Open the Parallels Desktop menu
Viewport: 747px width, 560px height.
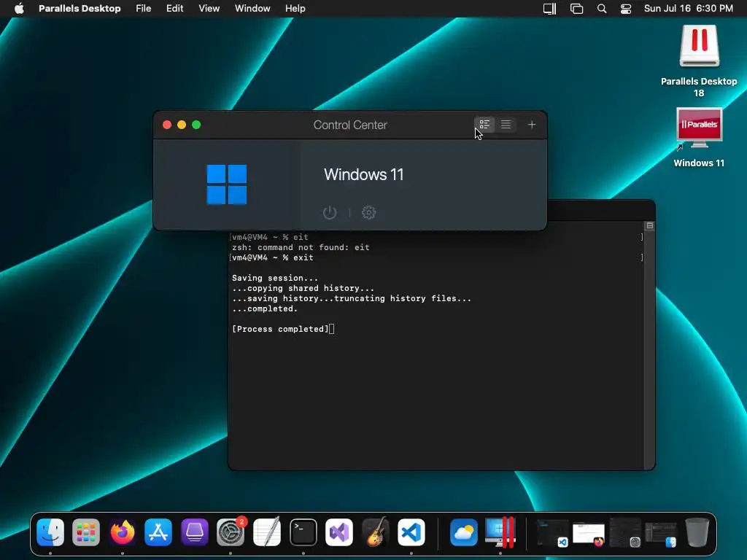(80, 9)
